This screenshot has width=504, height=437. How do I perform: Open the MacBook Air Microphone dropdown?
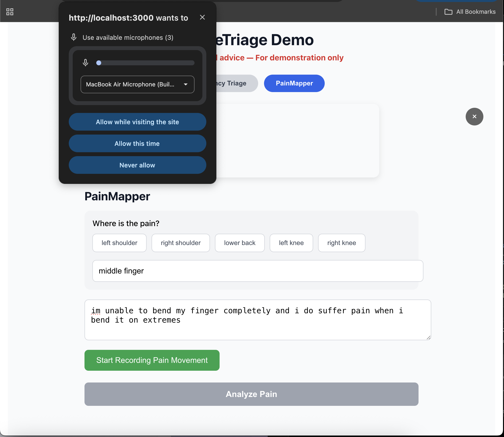(x=137, y=84)
